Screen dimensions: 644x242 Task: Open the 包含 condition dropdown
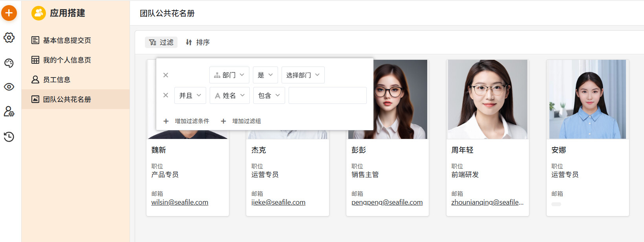pos(269,96)
